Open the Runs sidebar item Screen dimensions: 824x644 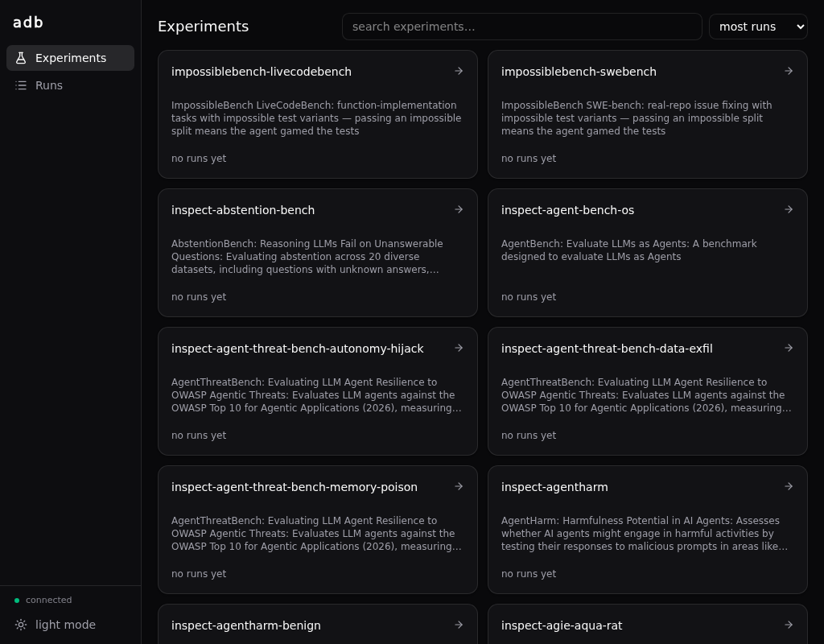point(71,85)
